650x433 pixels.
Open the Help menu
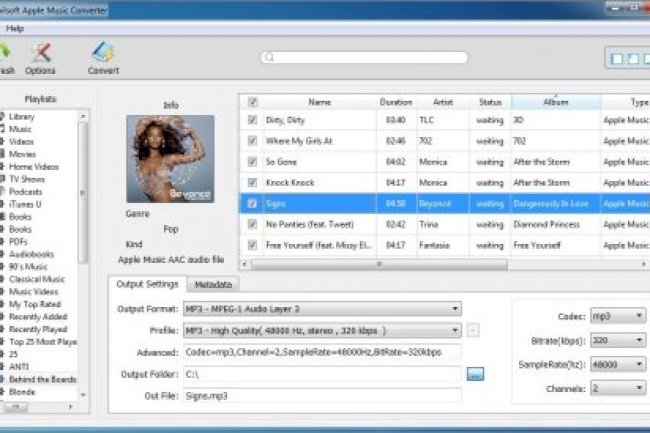coord(15,28)
